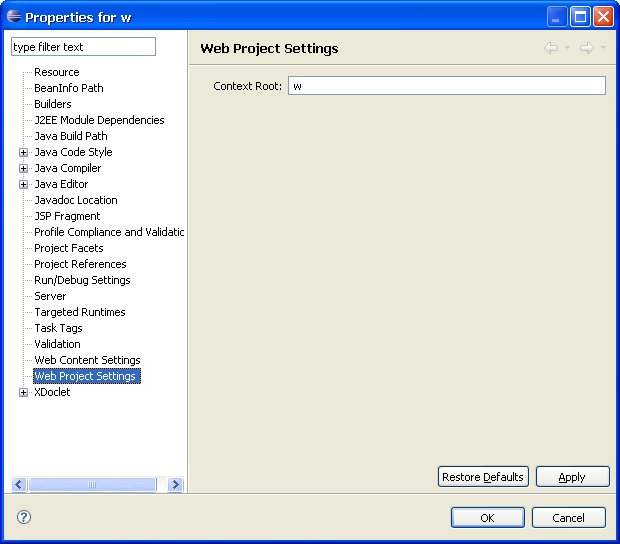Go back with the left navigation arrow
This screenshot has width=620, height=544.
click(x=551, y=48)
